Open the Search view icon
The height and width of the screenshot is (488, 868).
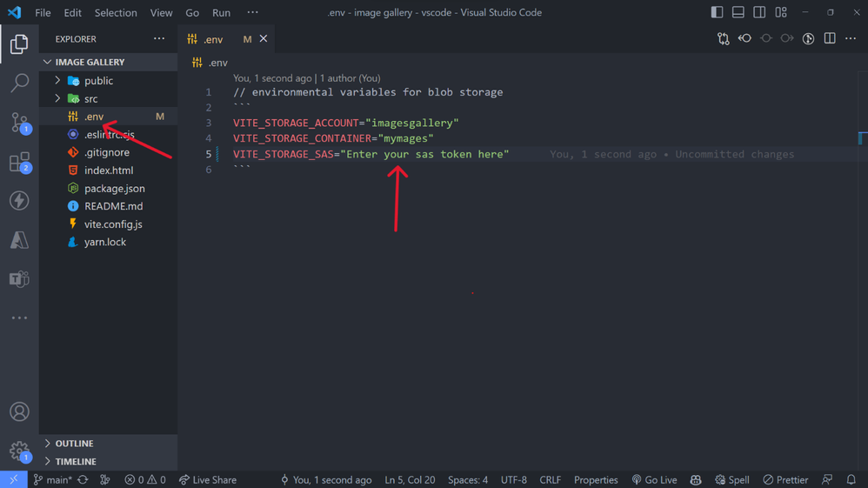coord(19,84)
